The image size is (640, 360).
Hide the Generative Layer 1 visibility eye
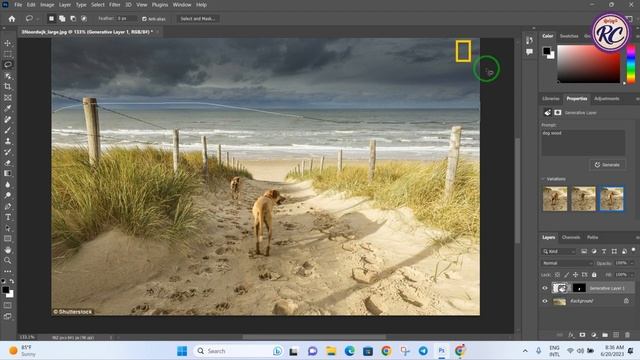pyautogui.click(x=545, y=288)
